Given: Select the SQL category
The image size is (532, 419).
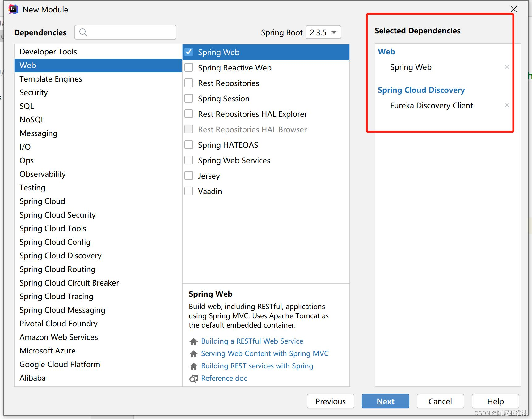Looking at the screenshot, I should pos(98,106).
